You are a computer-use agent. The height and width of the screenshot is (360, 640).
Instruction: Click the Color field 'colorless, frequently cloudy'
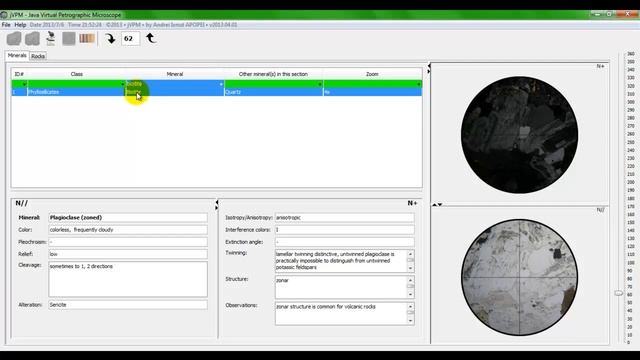(x=128, y=230)
